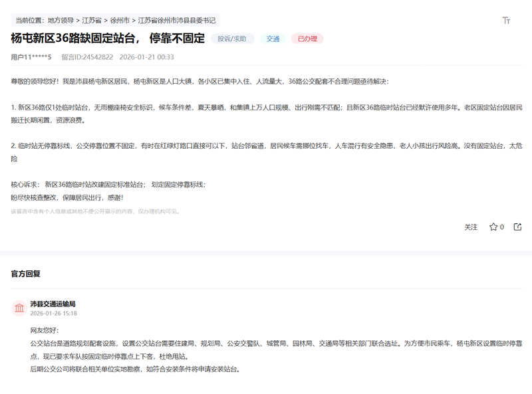Viewport: 532px width, 394px height.
Task: Toggle follow by clicking 关注
Action: [x=471, y=227]
